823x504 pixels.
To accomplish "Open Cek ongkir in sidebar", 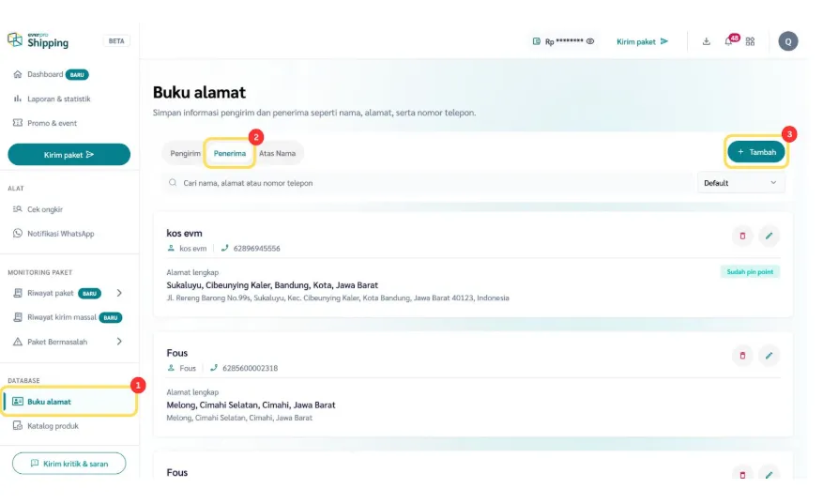I will (45, 209).
